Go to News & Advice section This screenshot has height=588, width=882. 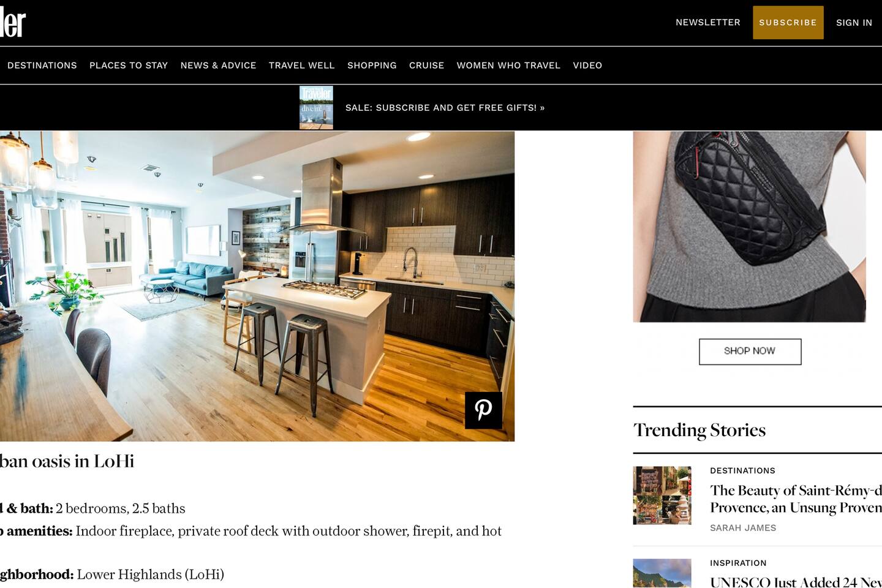pyautogui.click(x=218, y=66)
